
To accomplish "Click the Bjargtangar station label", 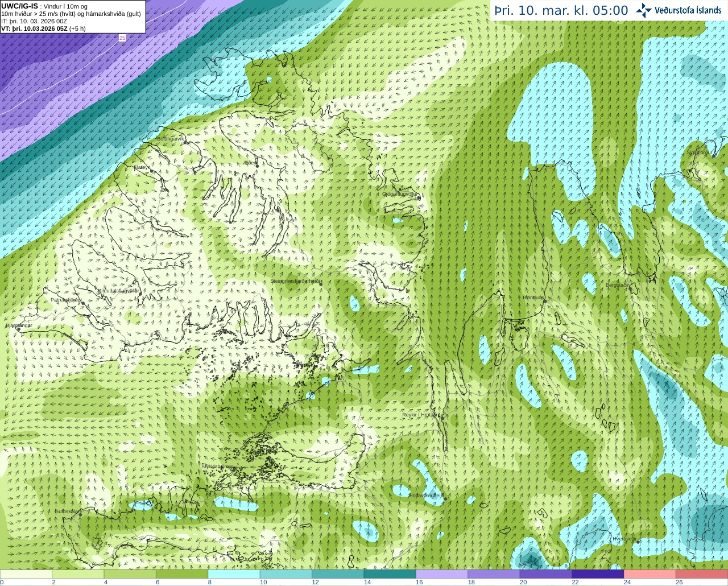I will click(x=19, y=326).
